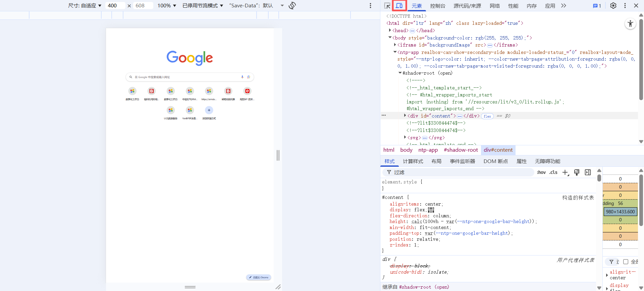
Task: Select ntp-app in the breadcrumb bar
Action: click(x=428, y=150)
